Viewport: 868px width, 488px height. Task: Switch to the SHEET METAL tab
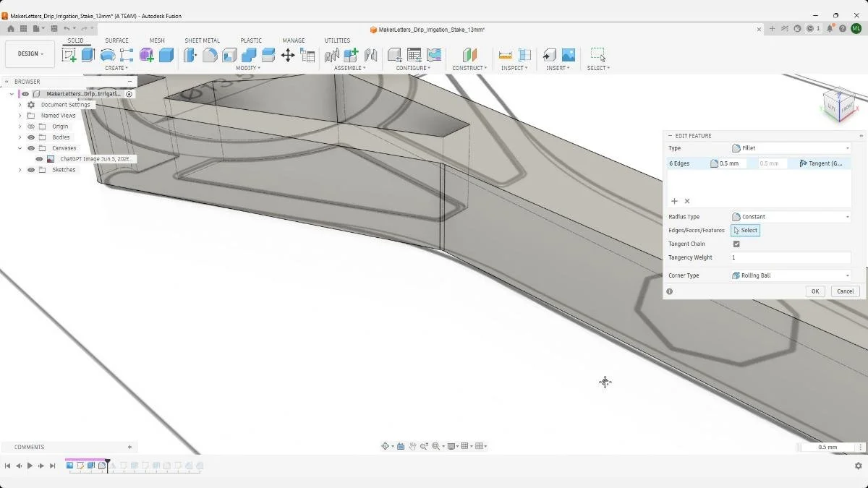coord(202,40)
